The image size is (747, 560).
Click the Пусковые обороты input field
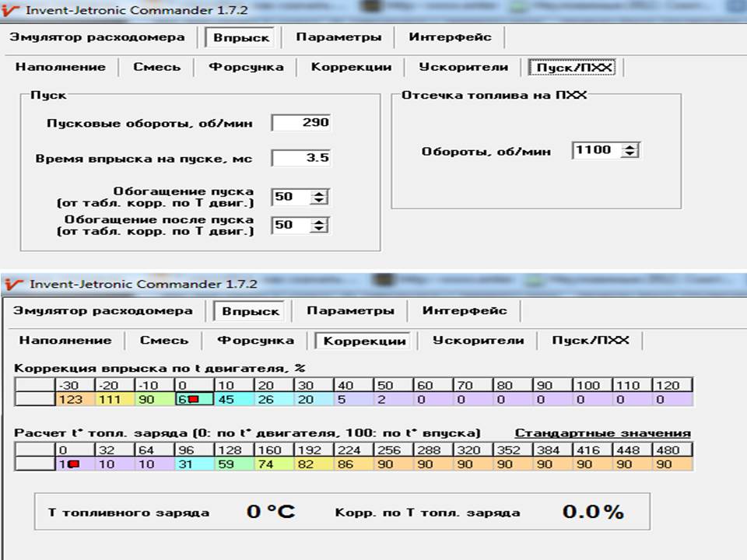[301, 123]
